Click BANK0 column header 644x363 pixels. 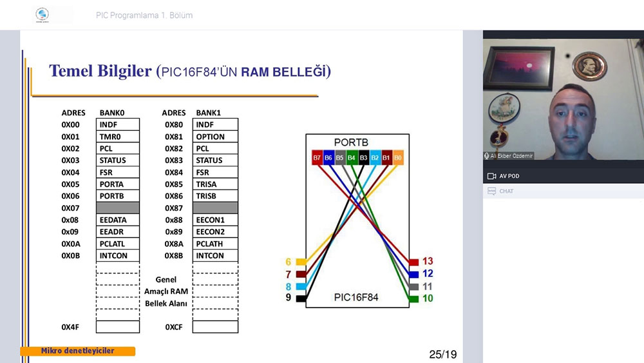tap(111, 113)
